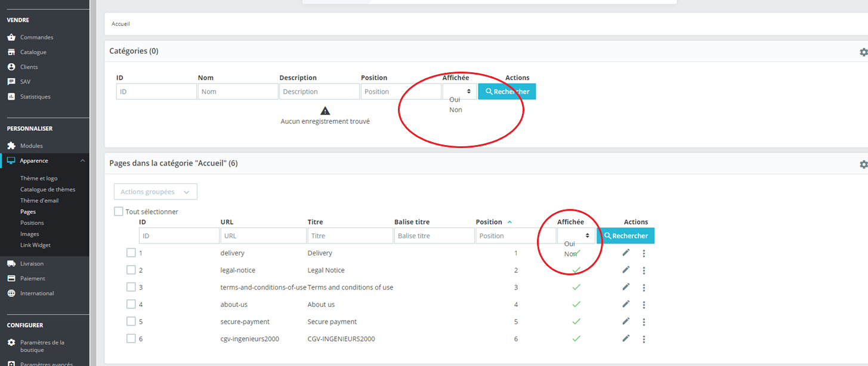Select checkbox for page ID 2
Viewport: 868px width, 366px height.
131,270
